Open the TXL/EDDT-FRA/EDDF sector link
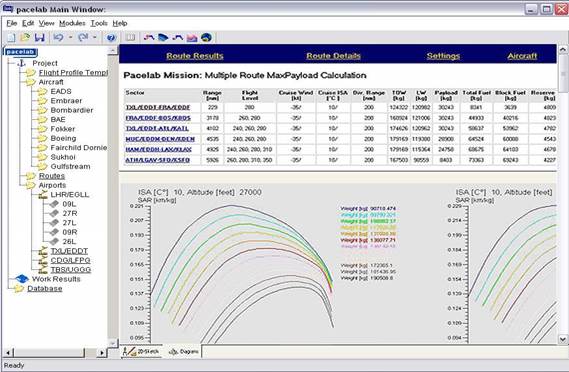The image size is (569, 372). [x=158, y=107]
